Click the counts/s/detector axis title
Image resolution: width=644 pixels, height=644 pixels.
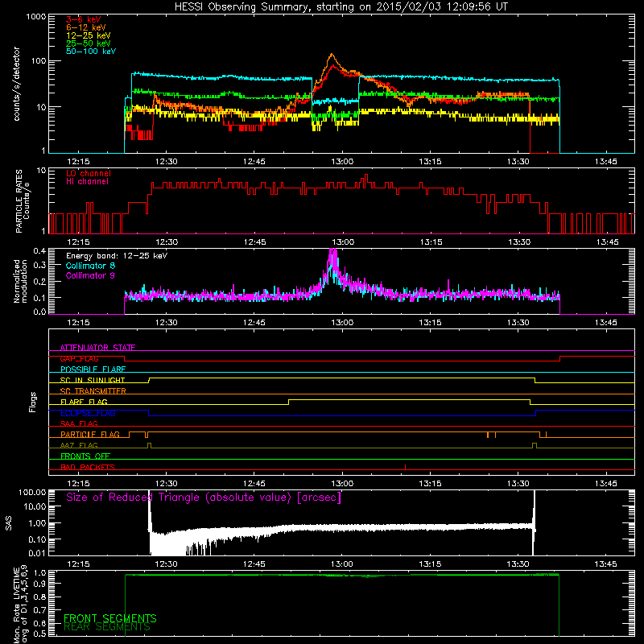point(17,84)
